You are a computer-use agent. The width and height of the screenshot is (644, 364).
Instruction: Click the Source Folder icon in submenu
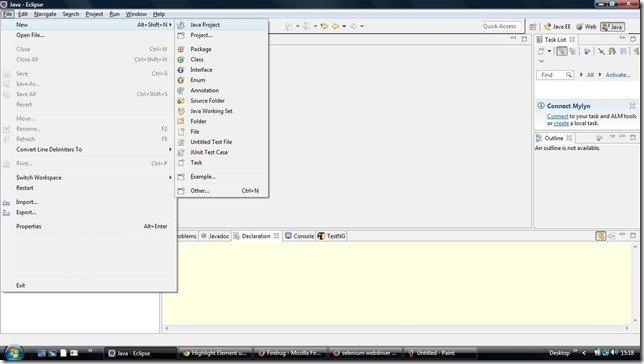(x=181, y=101)
